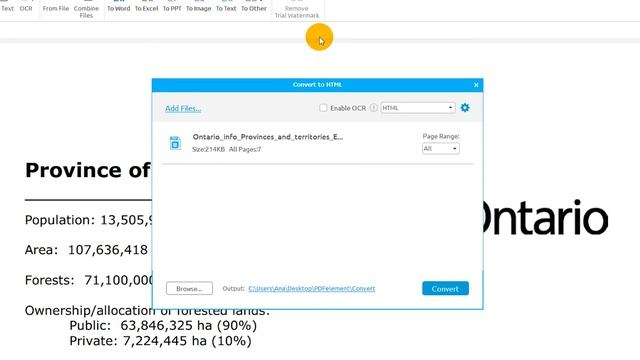Select the To Excel conversion option
The image size is (640, 360).
click(146, 8)
